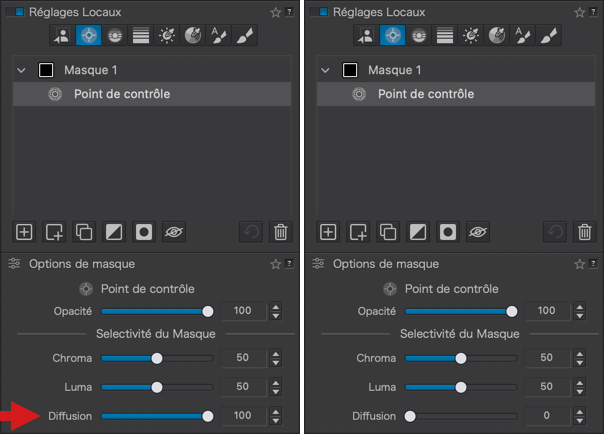This screenshot has width=604, height=434.
Task: Invert the mask in left panel
Action: (114, 232)
